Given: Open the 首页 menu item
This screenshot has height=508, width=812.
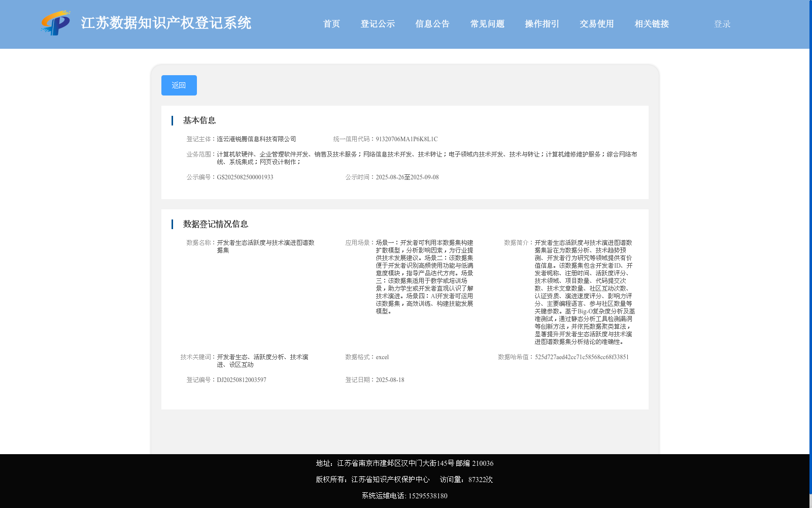Looking at the screenshot, I should pos(331,24).
